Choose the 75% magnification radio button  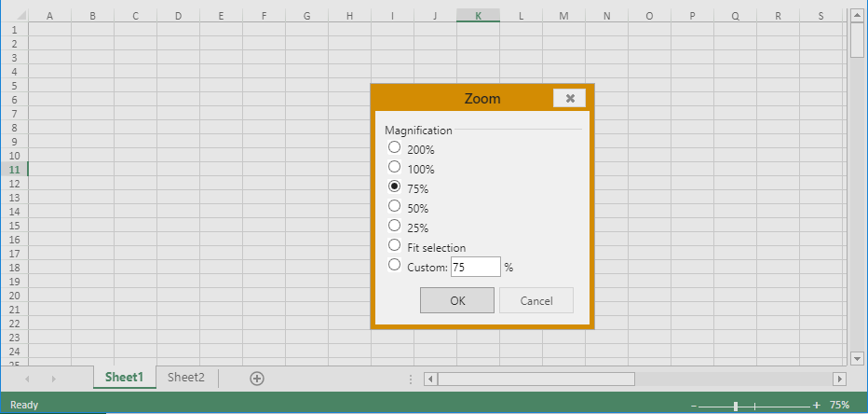394,186
